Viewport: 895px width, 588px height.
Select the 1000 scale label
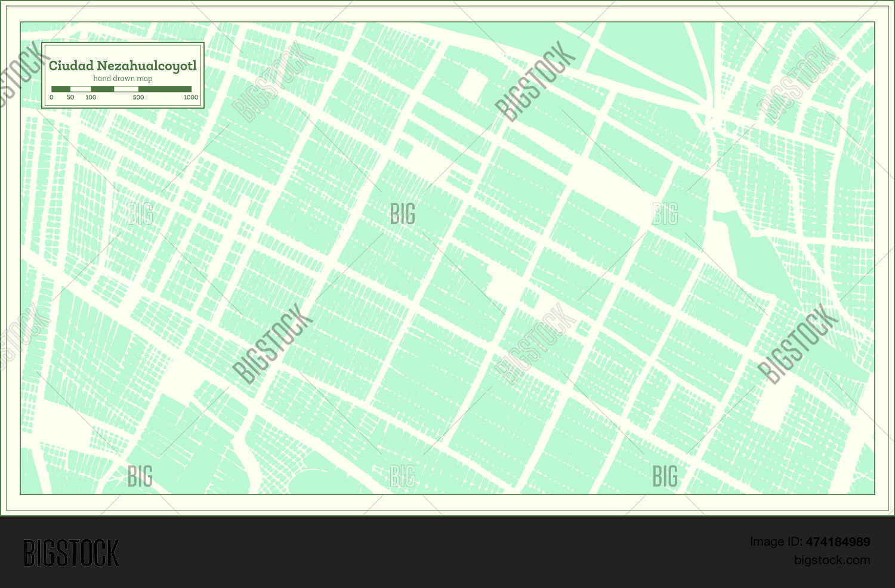click(190, 97)
